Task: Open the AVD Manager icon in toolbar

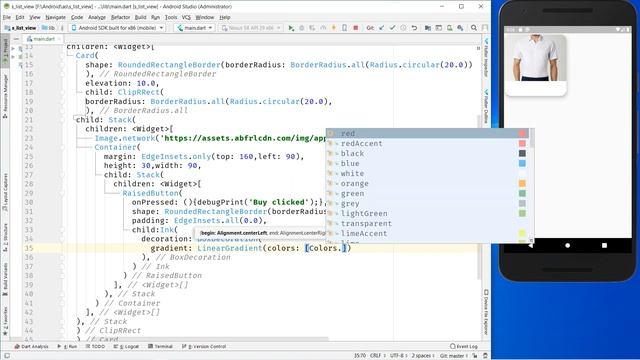Action: click(449, 28)
